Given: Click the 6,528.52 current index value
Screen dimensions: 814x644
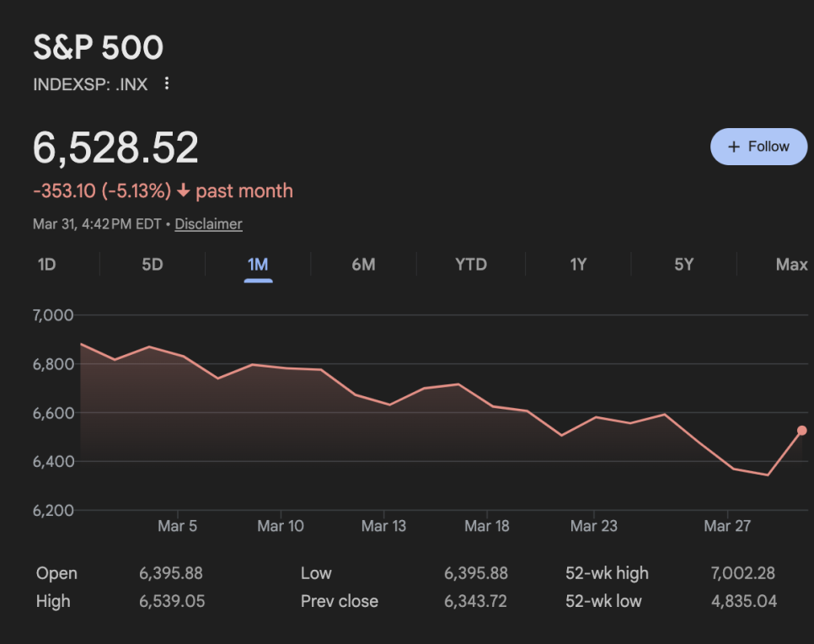Looking at the screenshot, I should pyautogui.click(x=115, y=148).
